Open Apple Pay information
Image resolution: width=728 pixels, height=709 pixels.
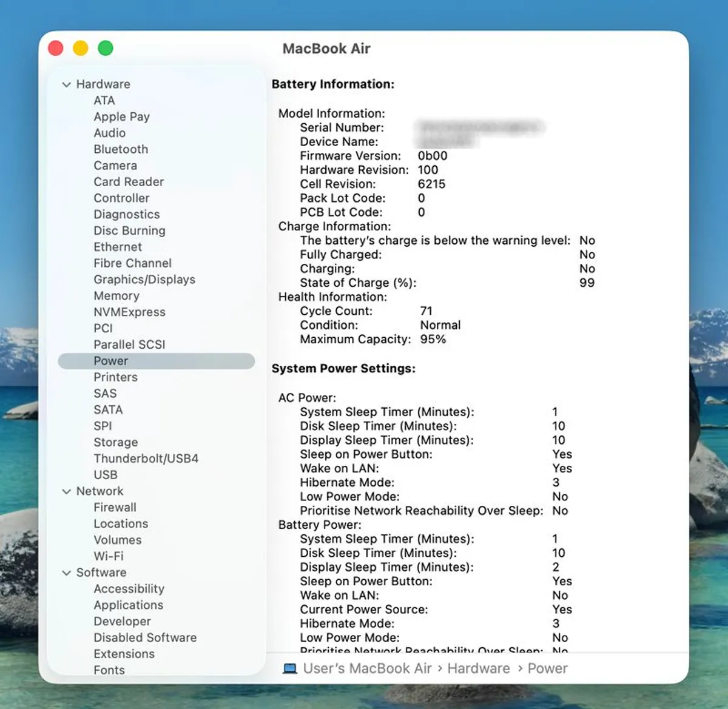[x=122, y=116]
